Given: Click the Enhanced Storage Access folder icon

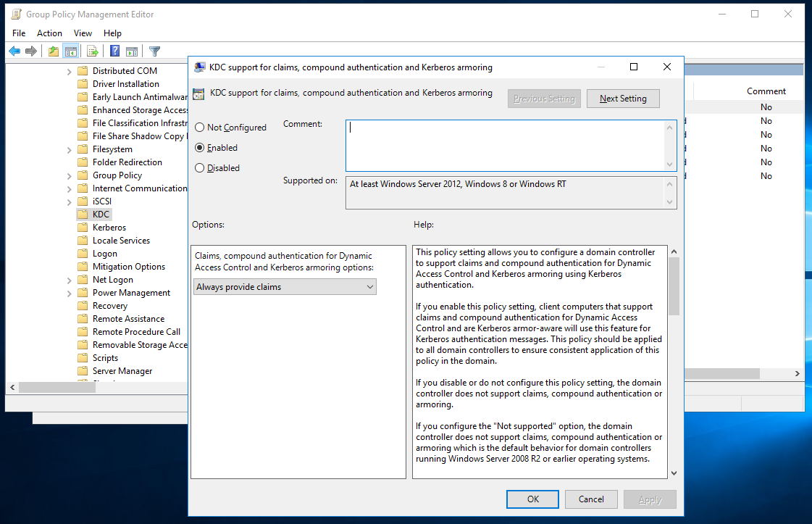Looking at the screenshot, I should coord(83,109).
